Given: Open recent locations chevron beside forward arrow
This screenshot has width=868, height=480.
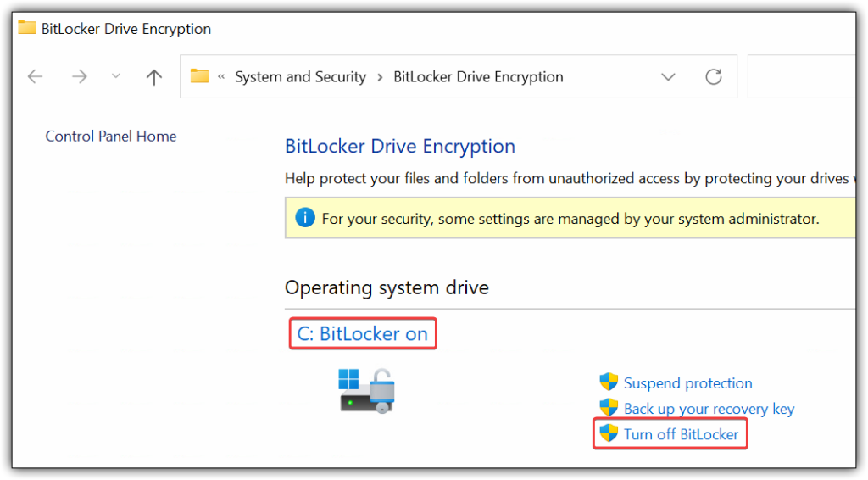Looking at the screenshot, I should (115, 76).
